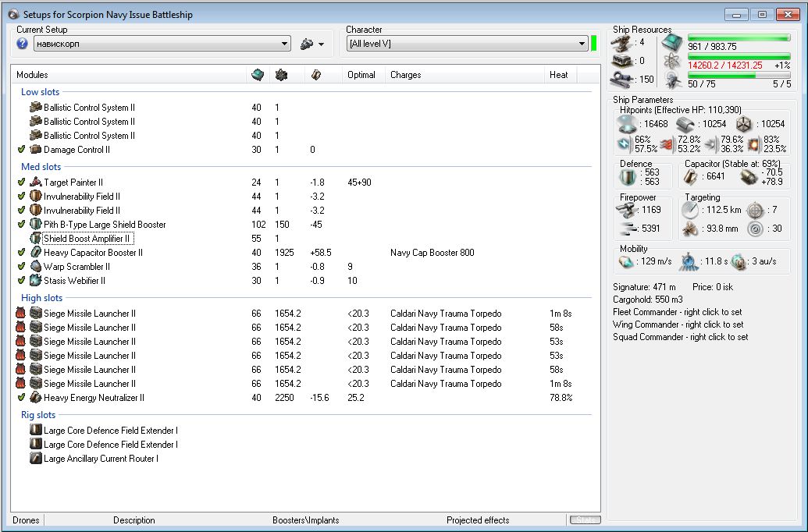Click the blue help question mark icon
The width and height of the screenshot is (808, 532).
tap(23, 44)
